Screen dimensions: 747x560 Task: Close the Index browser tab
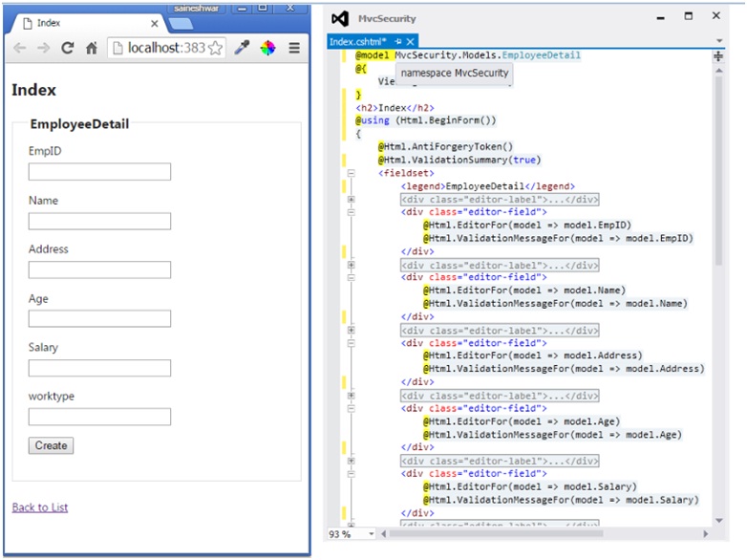[x=155, y=23]
